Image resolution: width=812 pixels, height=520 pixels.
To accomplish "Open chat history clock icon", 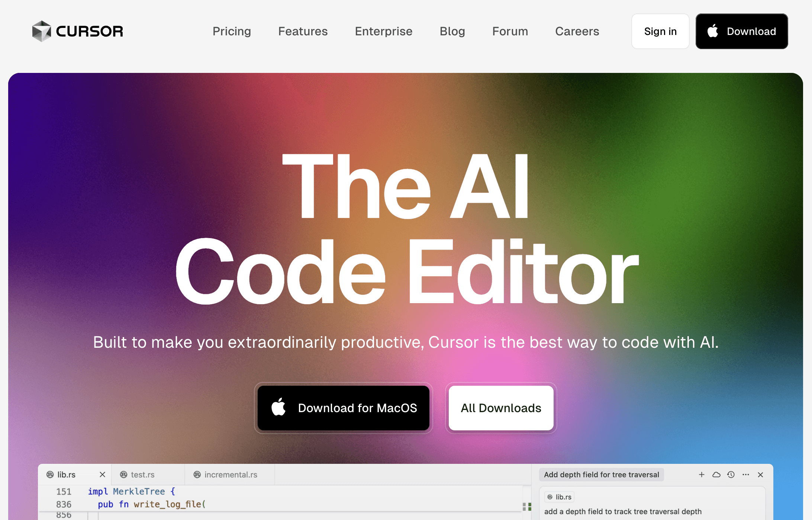I will (731, 475).
